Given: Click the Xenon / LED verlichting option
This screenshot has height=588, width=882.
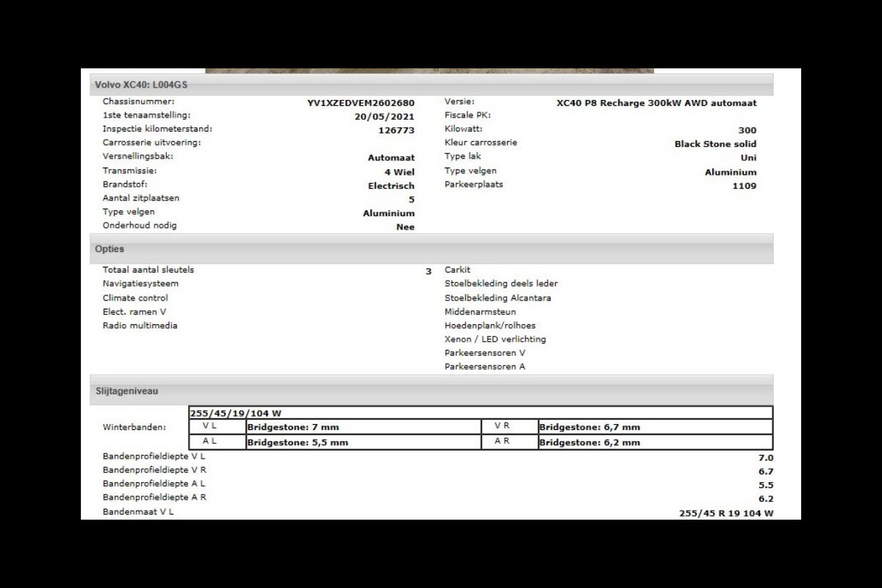Looking at the screenshot, I should click(x=495, y=340).
